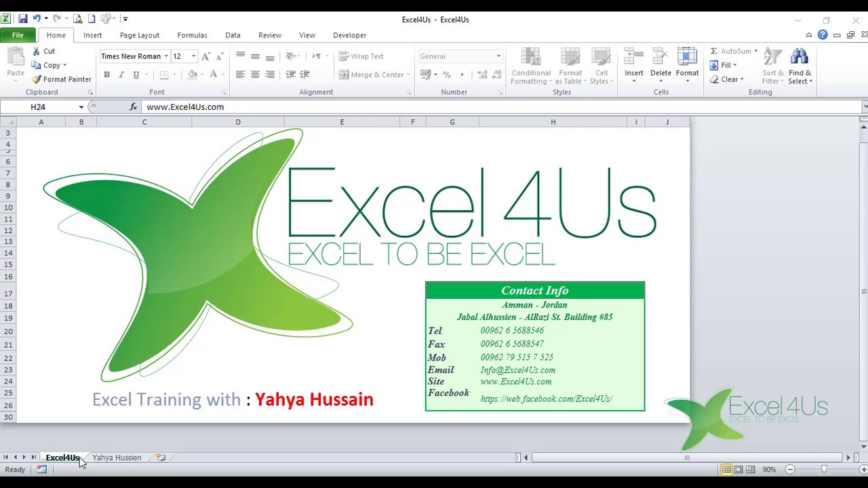Open Conditional Formatting menu
This screenshot has height=488, width=868.
click(531, 66)
